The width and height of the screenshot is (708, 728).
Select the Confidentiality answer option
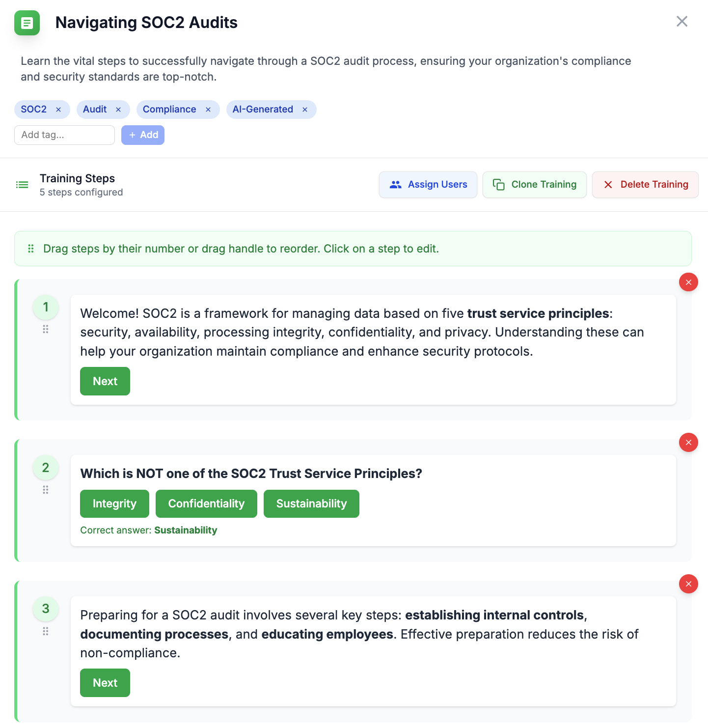(206, 504)
